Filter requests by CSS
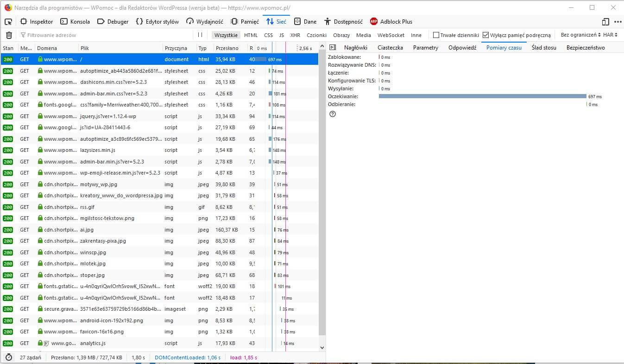 pyautogui.click(x=269, y=35)
